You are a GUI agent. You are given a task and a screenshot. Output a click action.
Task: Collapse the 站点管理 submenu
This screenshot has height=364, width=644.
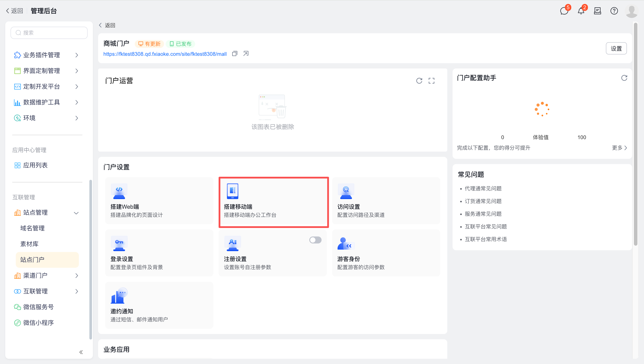pos(76,213)
